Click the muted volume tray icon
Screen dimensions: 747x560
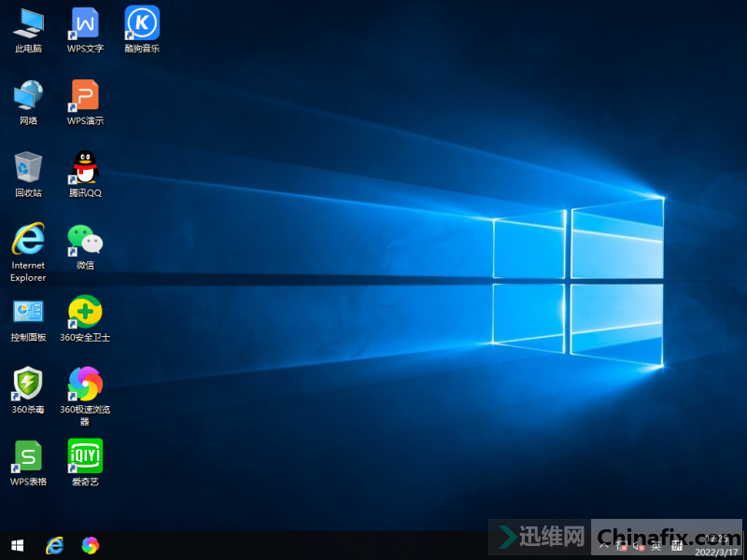pyautogui.click(x=639, y=546)
